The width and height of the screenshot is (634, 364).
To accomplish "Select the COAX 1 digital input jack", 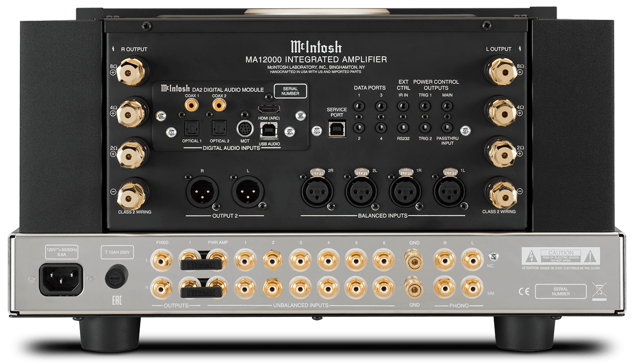I will click(192, 104).
